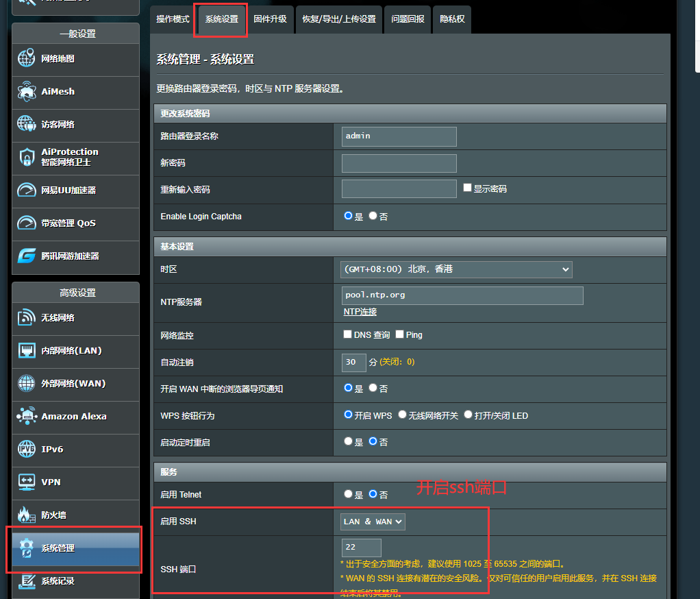Select 否 for 启用 Telnet
700x599 pixels.
[373, 494]
